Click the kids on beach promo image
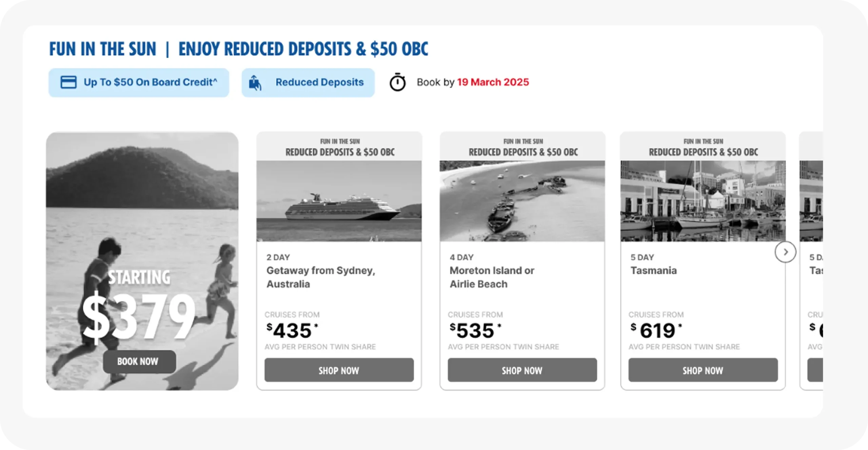Image resolution: width=868 pixels, height=450 pixels. tap(142, 203)
